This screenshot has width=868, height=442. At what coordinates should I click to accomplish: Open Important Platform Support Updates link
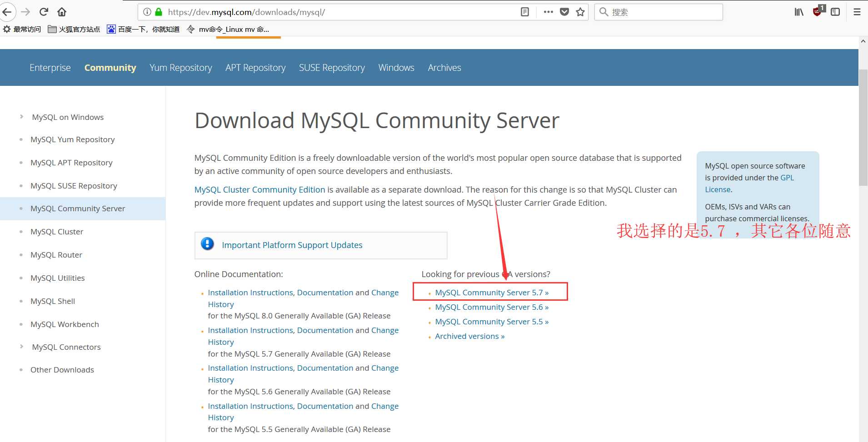tap(292, 245)
